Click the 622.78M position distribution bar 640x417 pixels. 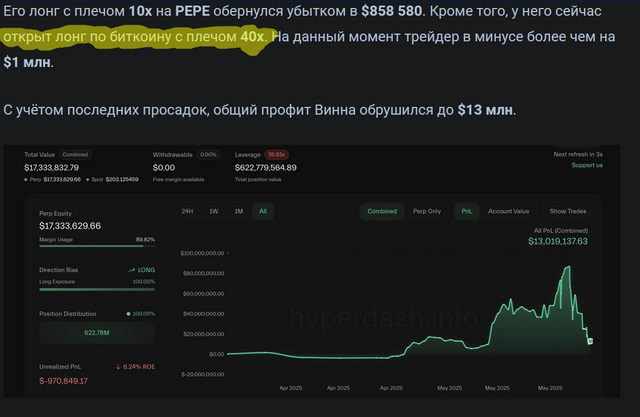pyautogui.click(x=97, y=332)
